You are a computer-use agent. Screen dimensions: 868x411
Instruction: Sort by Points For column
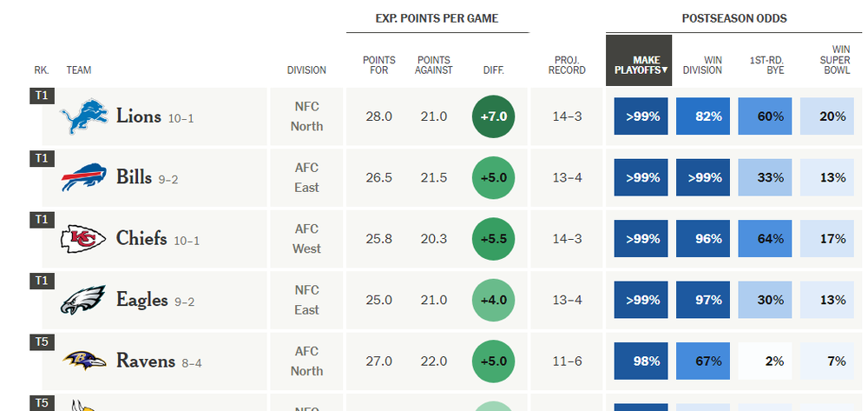[x=378, y=65]
